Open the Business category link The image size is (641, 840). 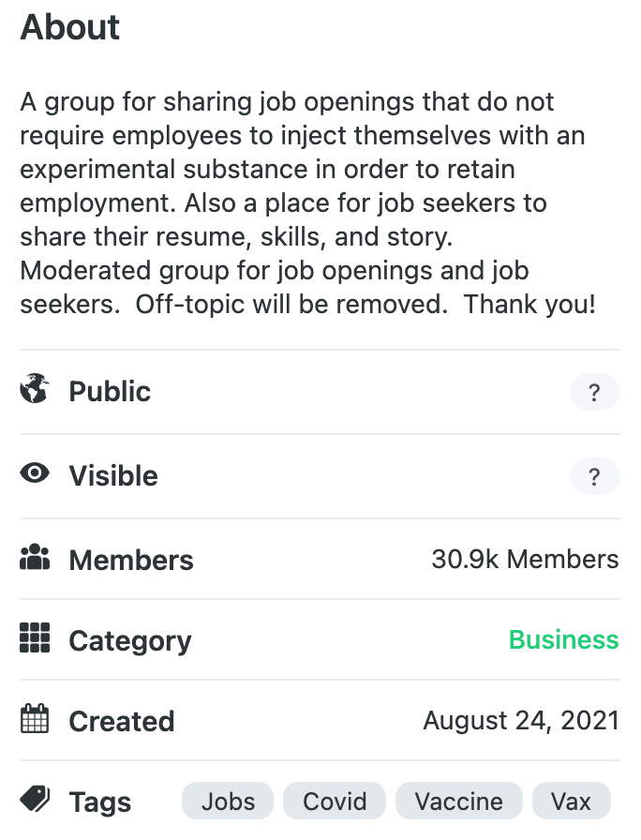click(563, 639)
